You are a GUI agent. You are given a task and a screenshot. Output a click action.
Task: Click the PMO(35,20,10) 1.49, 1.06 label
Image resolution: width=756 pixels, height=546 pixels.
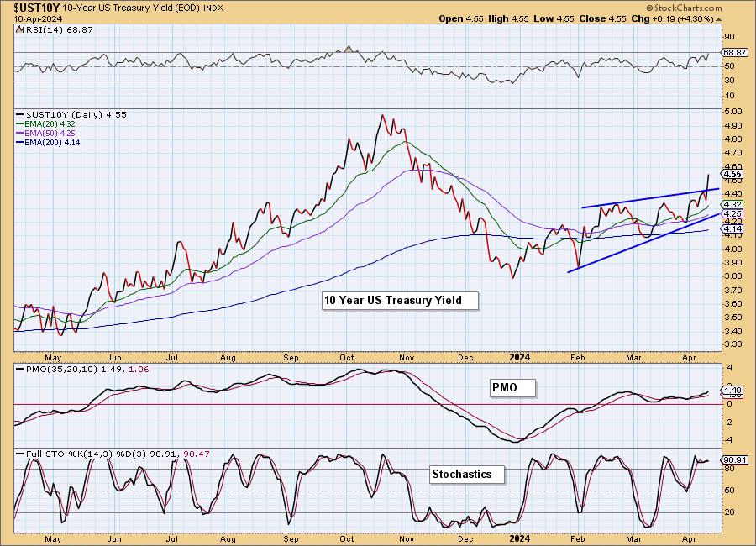click(82, 370)
